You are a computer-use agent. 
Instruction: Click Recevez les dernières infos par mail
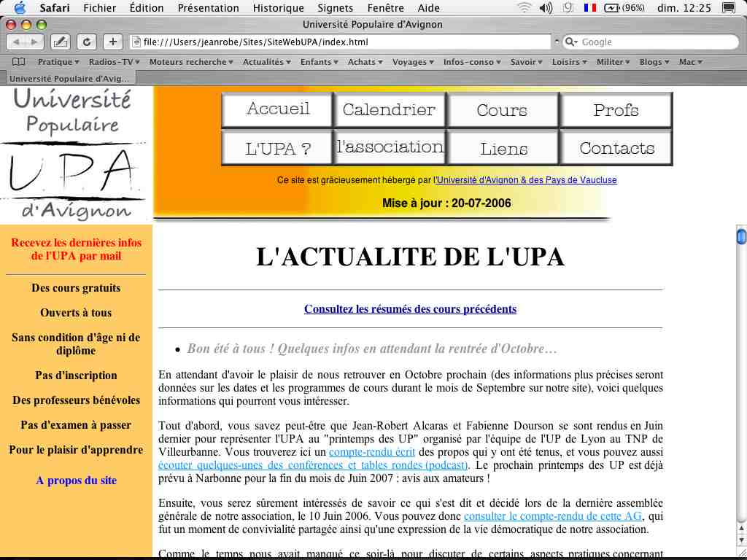[x=76, y=249]
